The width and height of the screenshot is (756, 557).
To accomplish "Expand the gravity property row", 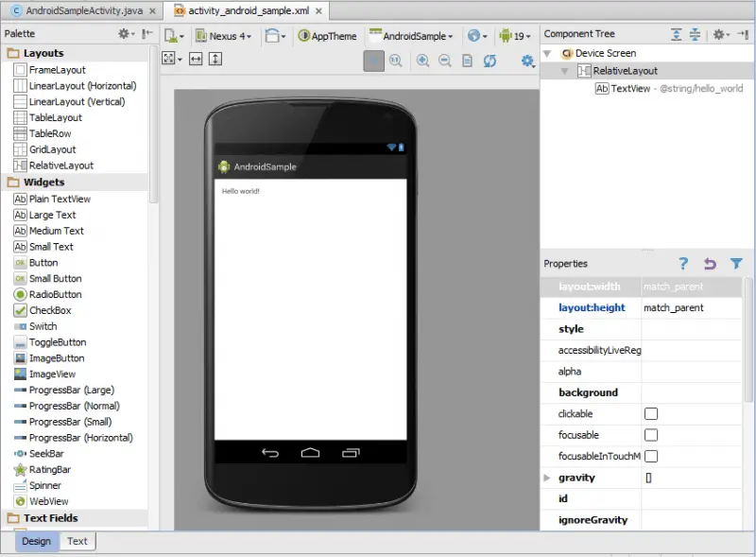I will pos(547,479).
